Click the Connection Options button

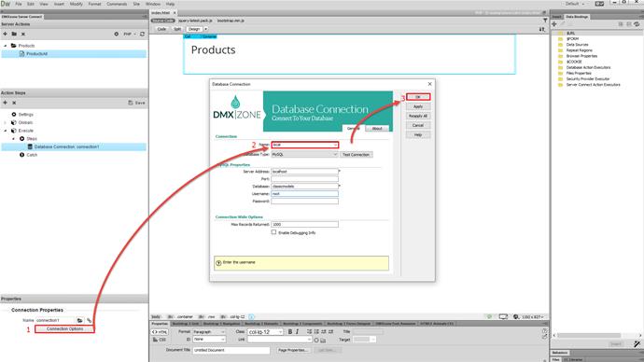pyautogui.click(x=64, y=328)
